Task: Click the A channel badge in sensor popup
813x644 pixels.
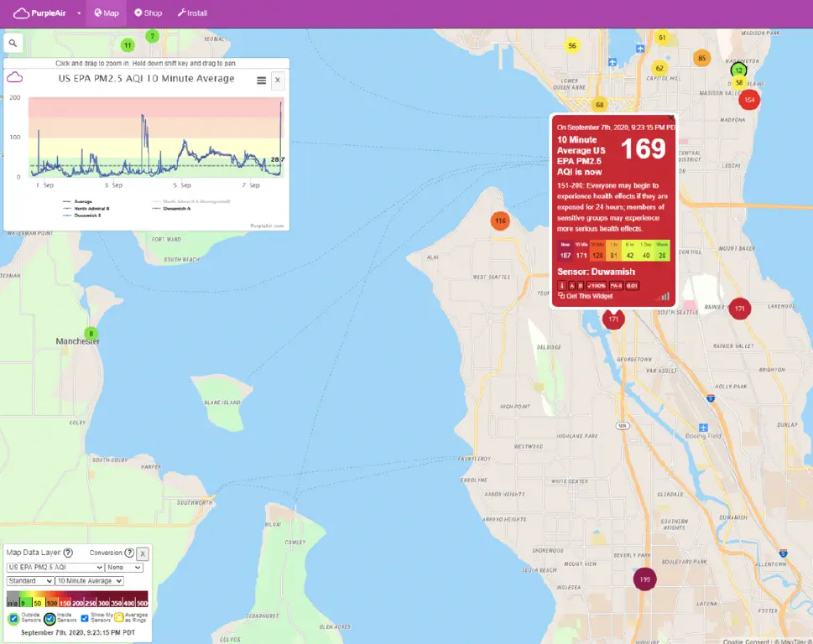Action: [572, 285]
